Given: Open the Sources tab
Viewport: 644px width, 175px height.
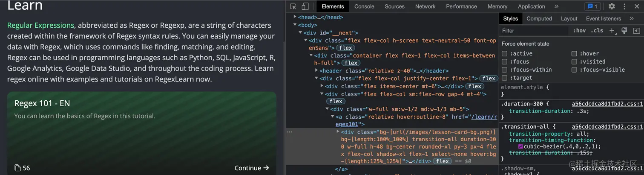Looking at the screenshot, I should click(394, 6).
